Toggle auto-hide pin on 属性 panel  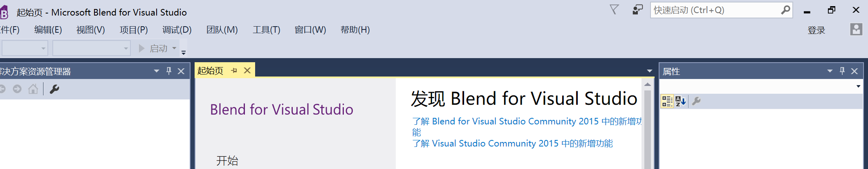coord(842,71)
